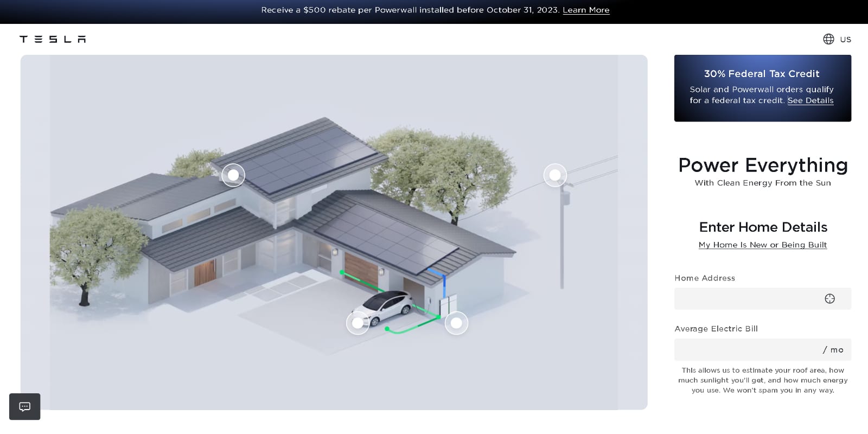Select the Powerwall hotspot by garage

(457, 323)
